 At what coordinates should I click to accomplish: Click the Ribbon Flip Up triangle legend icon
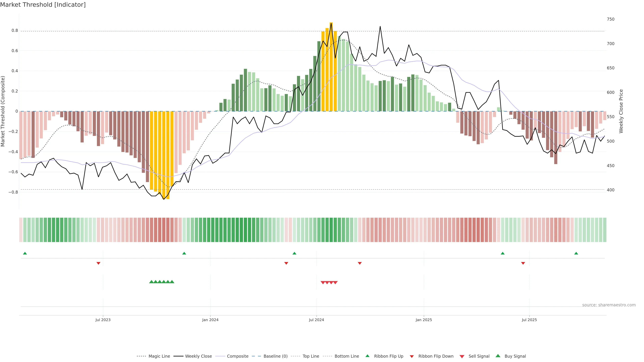pos(367,356)
